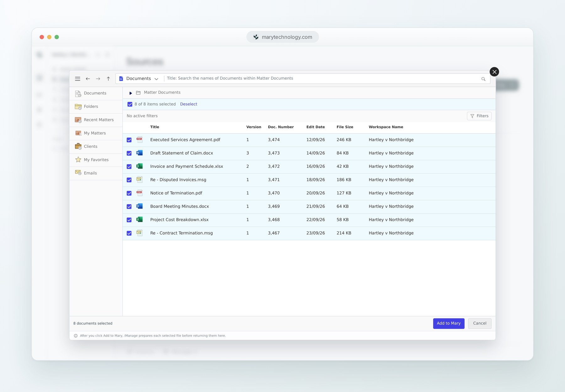This screenshot has width=565, height=392.
Task: Click file size 214 KB
Action: (x=344, y=233)
